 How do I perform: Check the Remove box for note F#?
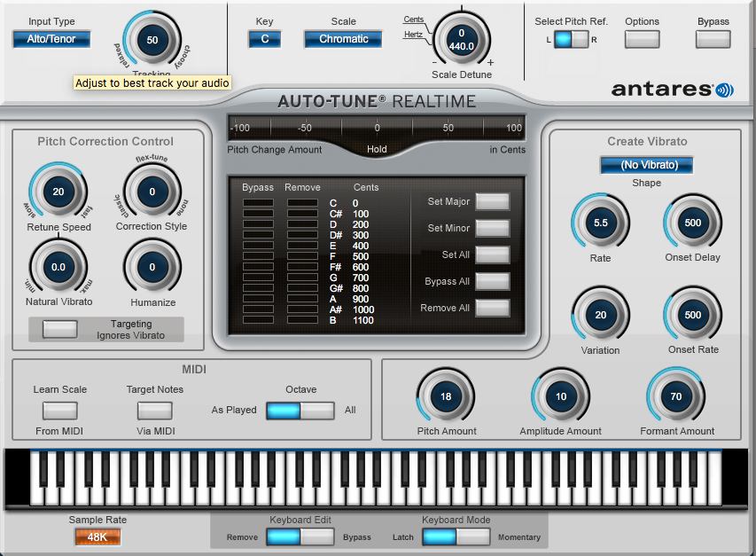[303, 266]
